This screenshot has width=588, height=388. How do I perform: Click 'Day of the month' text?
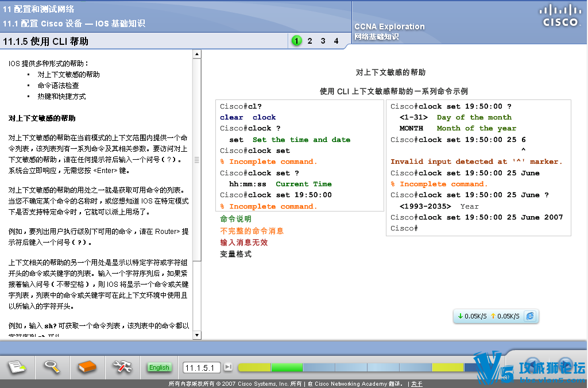(474, 117)
